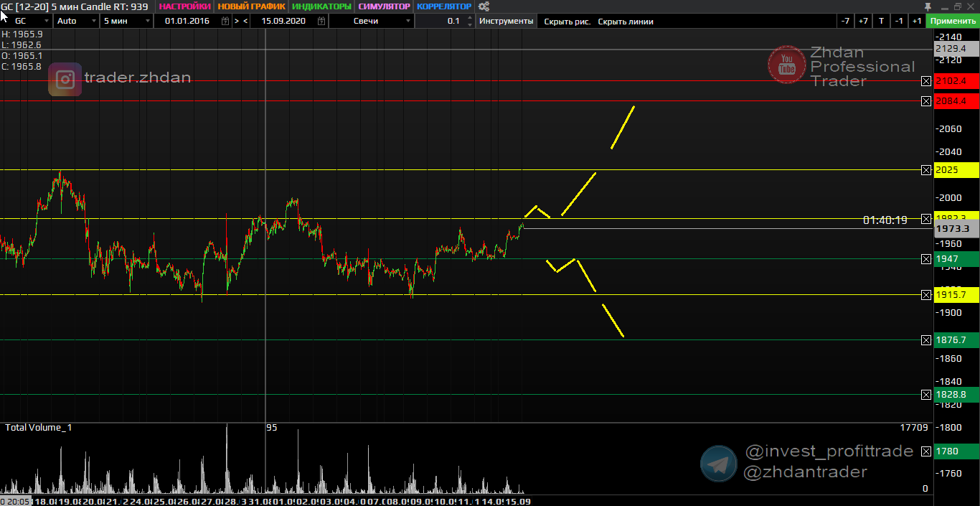Remove the 1947 green level line

click(925, 258)
